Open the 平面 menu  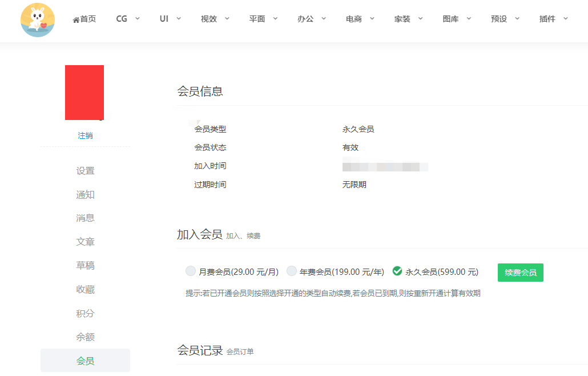click(257, 19)
